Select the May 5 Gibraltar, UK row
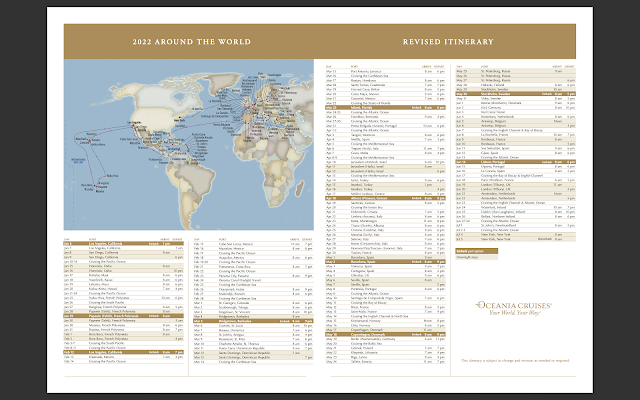 click(x=385, y=276)
